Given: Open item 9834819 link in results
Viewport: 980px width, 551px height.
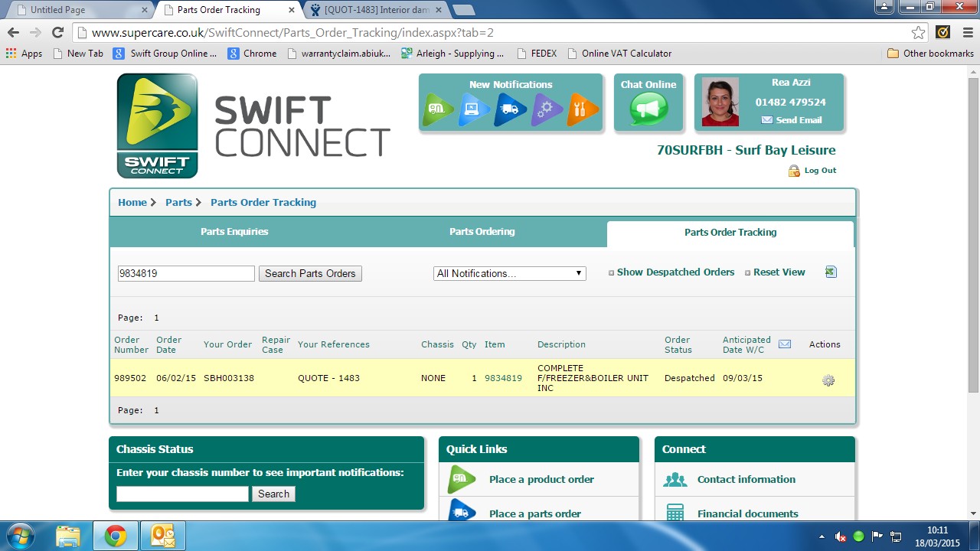Looking at the screenshot, I should coord(503,378).
